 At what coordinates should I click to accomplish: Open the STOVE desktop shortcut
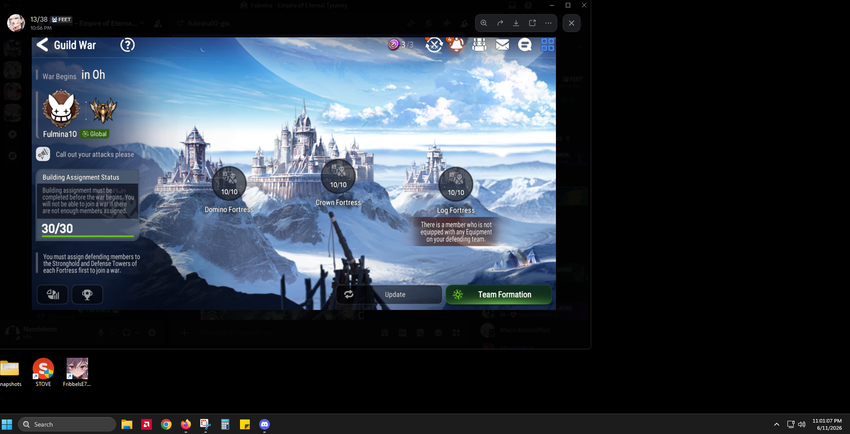(x=43, y=372)
